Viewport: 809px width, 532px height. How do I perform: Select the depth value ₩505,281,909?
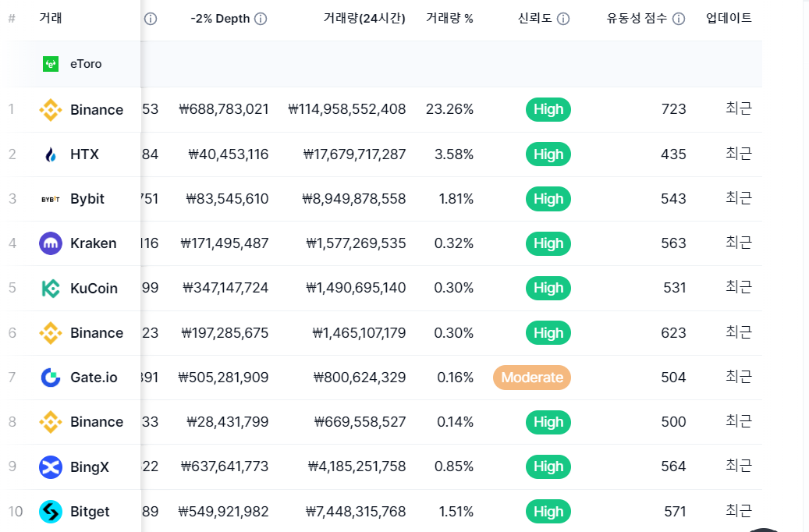click(223, 378)
